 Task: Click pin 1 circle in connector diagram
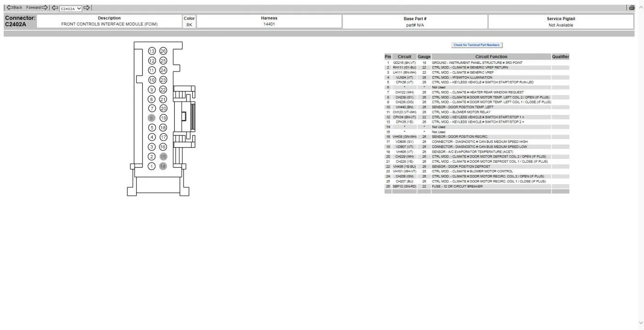coord(152,166)
